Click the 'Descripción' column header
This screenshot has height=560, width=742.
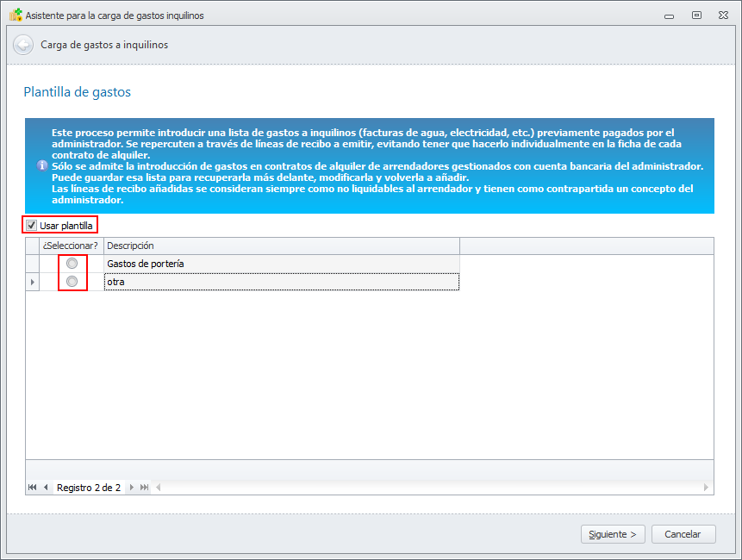280,246
